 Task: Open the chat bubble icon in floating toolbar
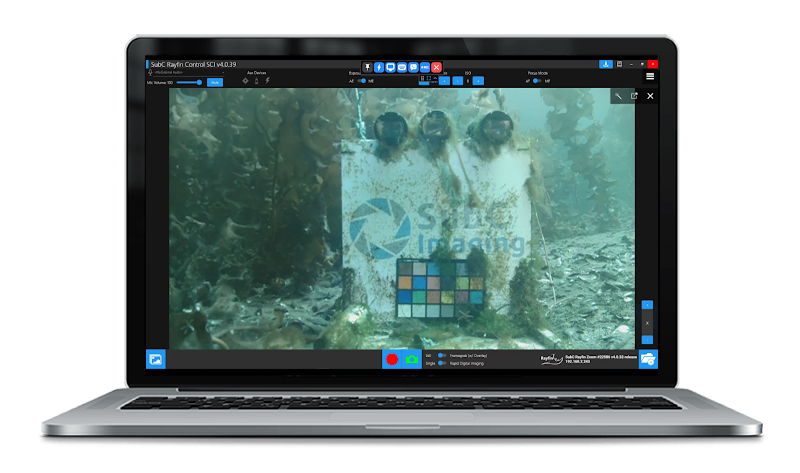(x=413, y=67)
